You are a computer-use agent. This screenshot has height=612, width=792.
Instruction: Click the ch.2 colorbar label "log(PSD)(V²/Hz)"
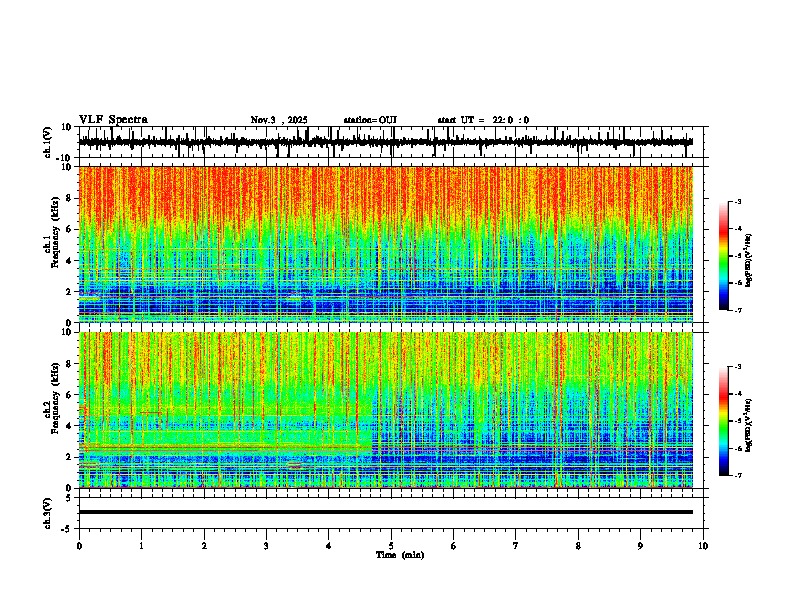pyautogui.click(x=749, y=425)
